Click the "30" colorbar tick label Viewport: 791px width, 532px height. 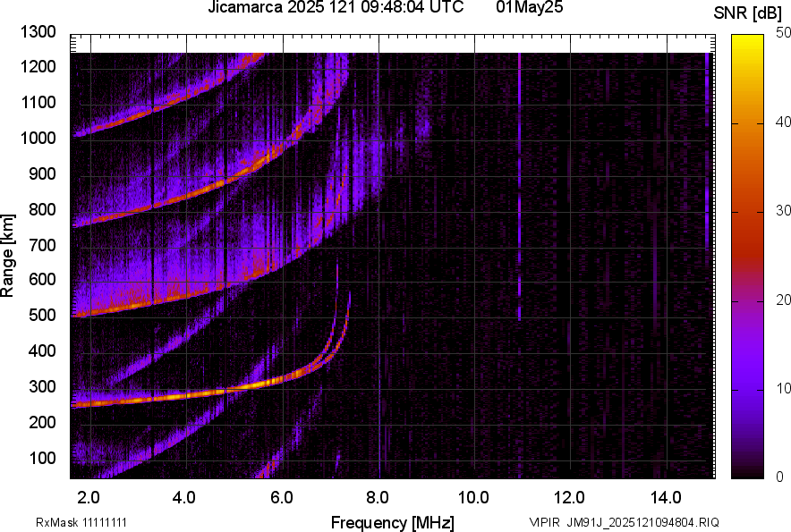[x=784, y=210]
